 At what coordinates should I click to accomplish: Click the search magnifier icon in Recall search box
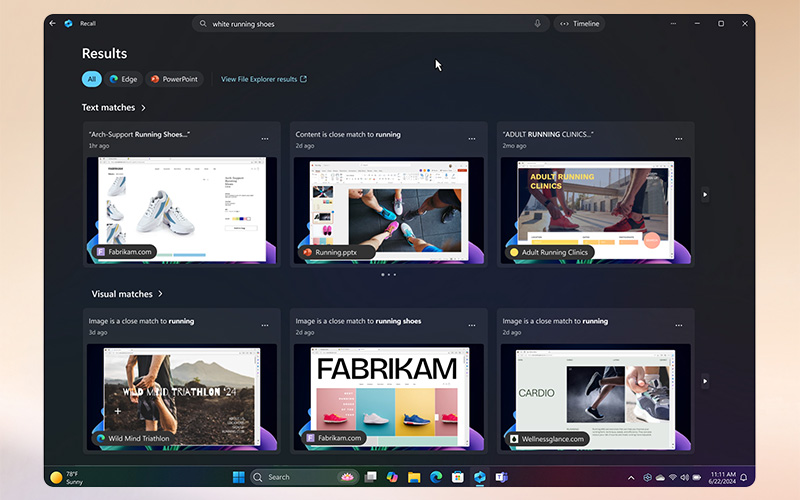(203, 23)
